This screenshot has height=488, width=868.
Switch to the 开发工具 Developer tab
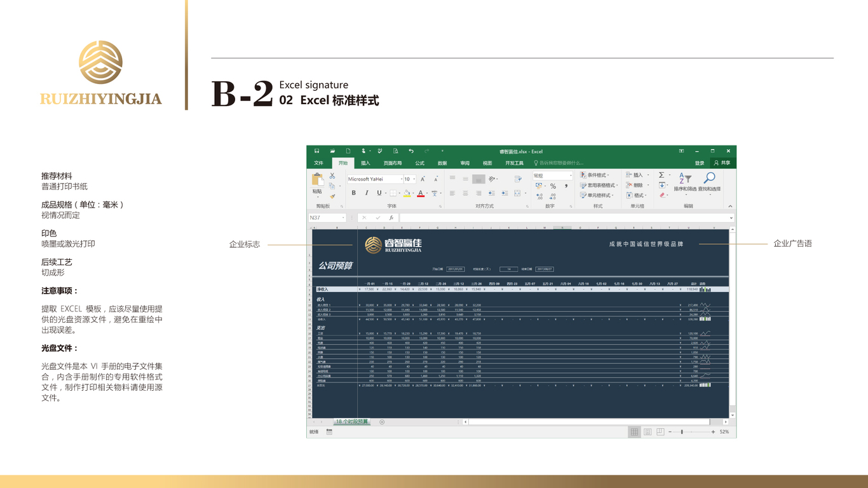[x=514, y=163]
